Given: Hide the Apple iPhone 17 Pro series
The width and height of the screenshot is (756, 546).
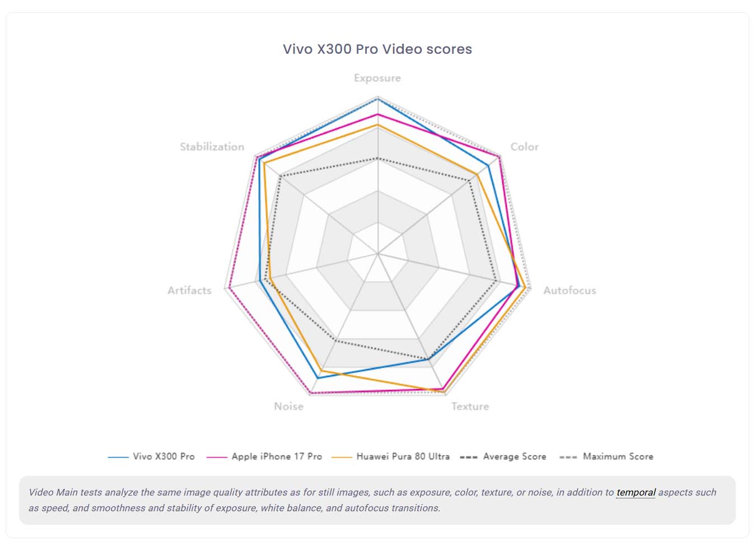Looking at the screenshot, I should click(x=277, y=456).
